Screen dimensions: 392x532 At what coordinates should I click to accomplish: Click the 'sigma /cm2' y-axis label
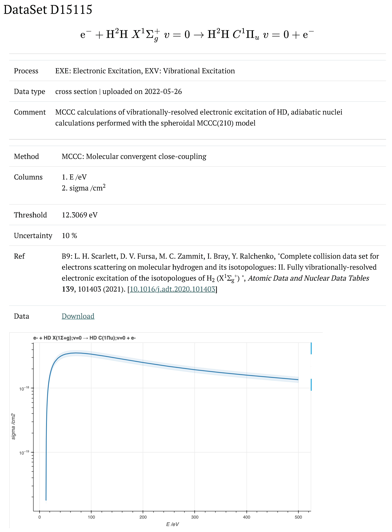(x=13, y=427)
